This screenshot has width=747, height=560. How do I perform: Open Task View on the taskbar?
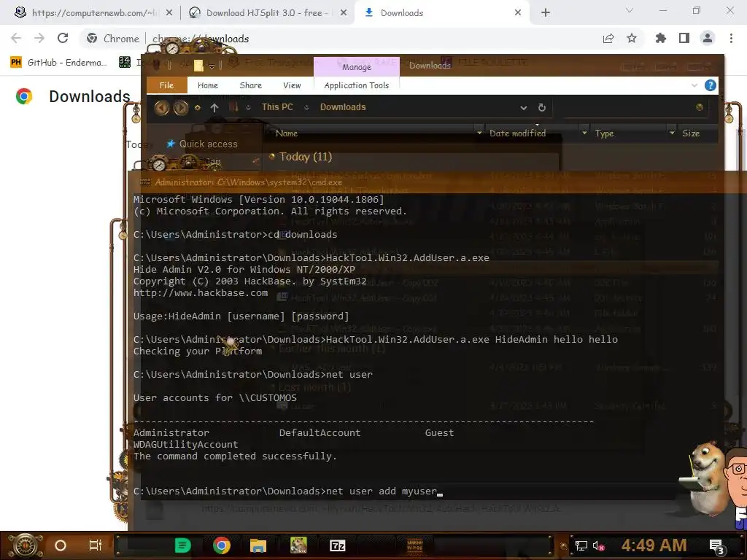click(96, 545)
